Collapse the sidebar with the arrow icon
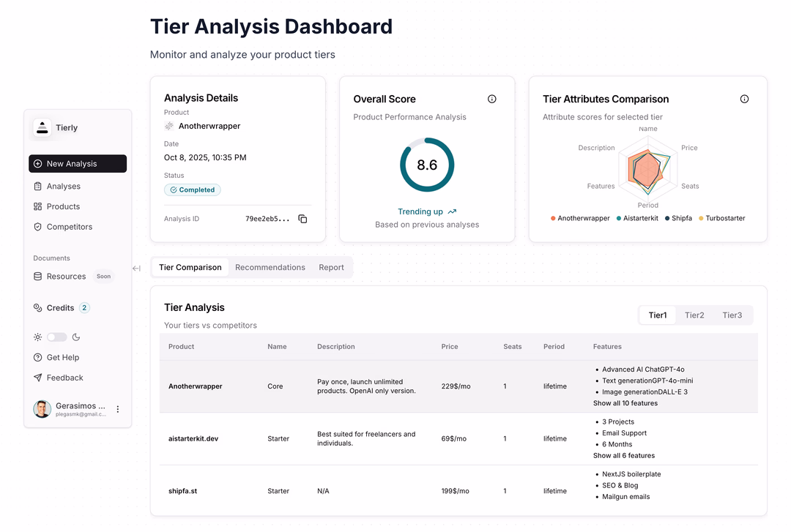The image size is (791, 532). tap(136, 269)
